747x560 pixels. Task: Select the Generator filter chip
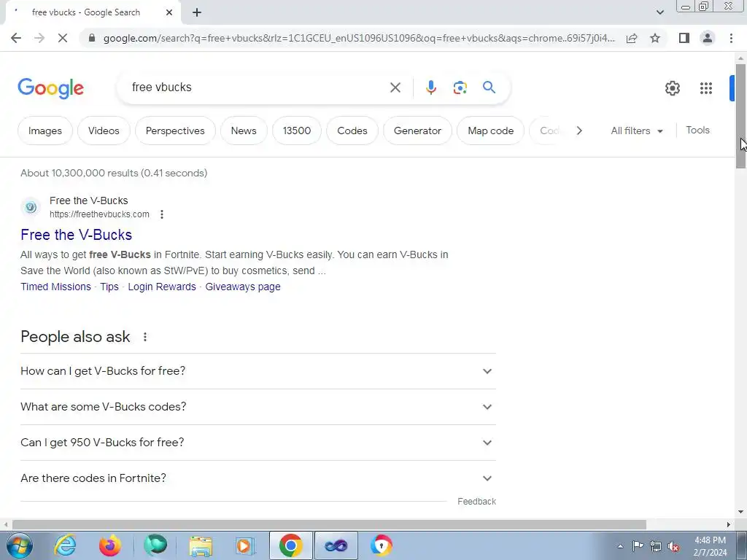tap(418, 131)
